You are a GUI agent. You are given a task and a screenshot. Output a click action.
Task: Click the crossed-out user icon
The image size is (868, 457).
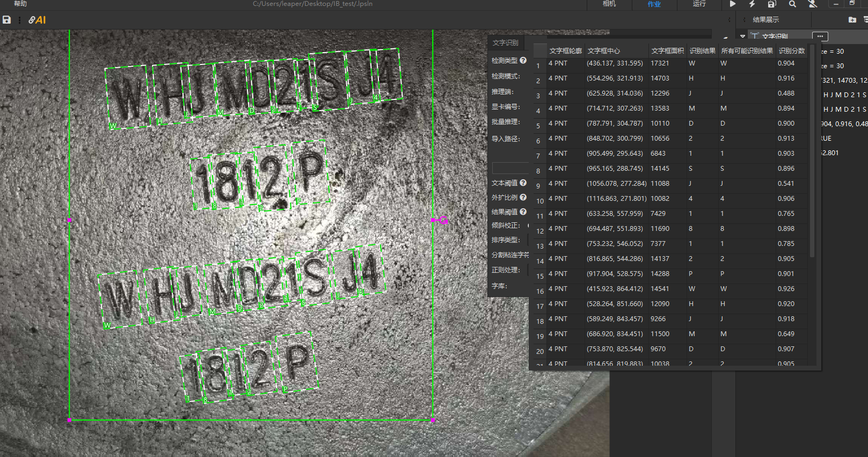(x=813, y=4)
